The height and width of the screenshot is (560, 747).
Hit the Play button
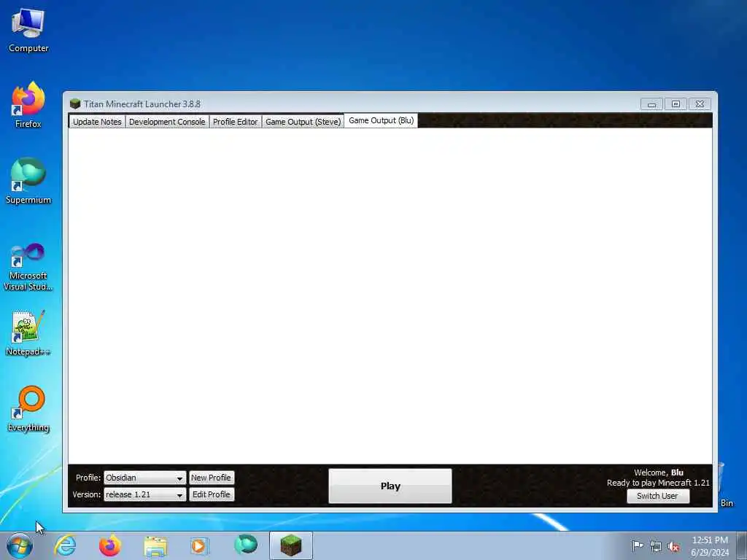(390, 486)
